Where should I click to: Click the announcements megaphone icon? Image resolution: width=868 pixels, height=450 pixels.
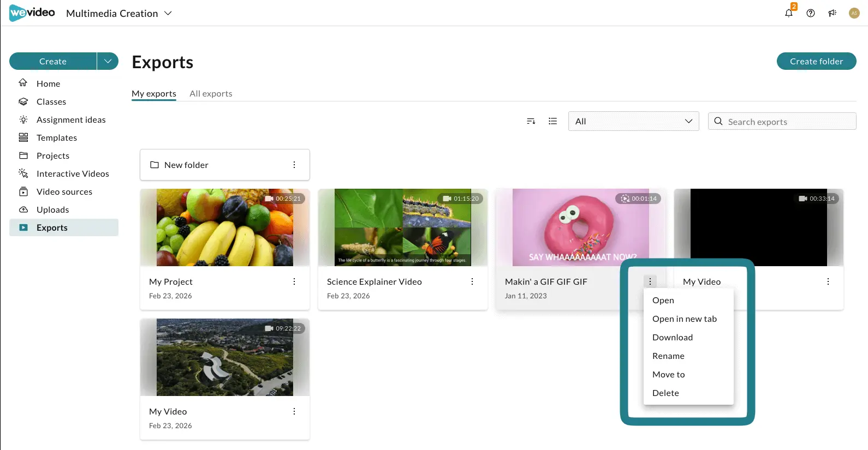(x=833, y=13)
